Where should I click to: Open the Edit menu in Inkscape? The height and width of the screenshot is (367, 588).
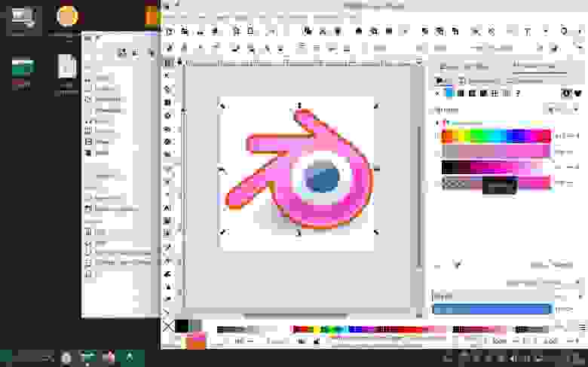coord(182,17)
